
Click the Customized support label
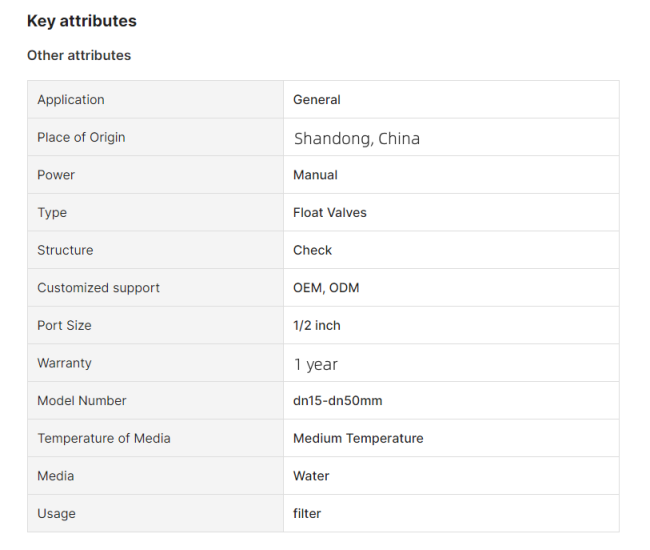pos(99,288)
